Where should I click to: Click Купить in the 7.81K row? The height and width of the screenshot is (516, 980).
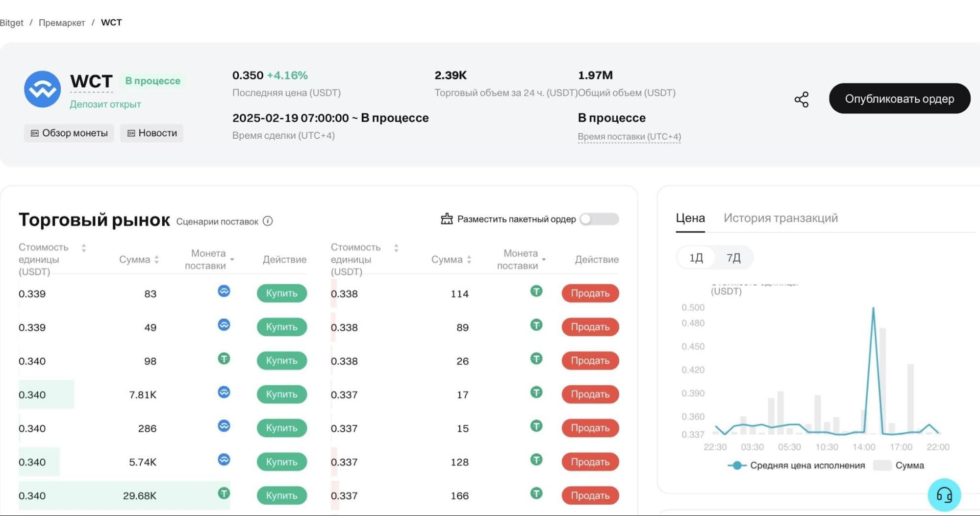(282, 394)
